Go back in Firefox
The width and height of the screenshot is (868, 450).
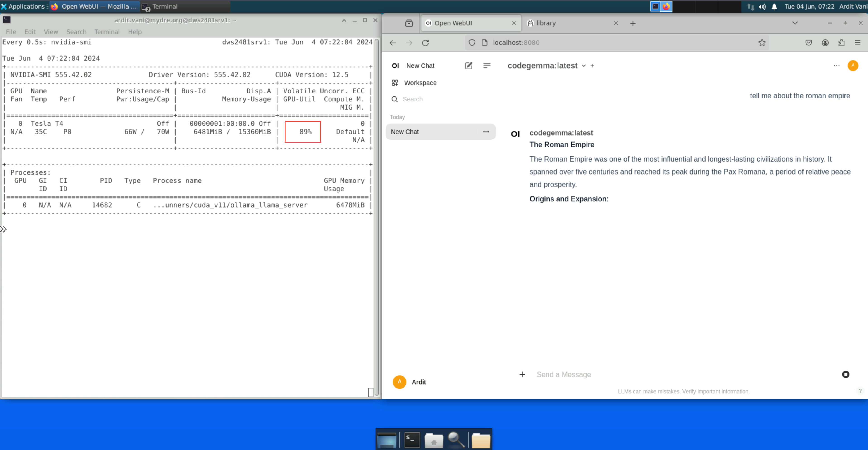(x=393, y=43)
